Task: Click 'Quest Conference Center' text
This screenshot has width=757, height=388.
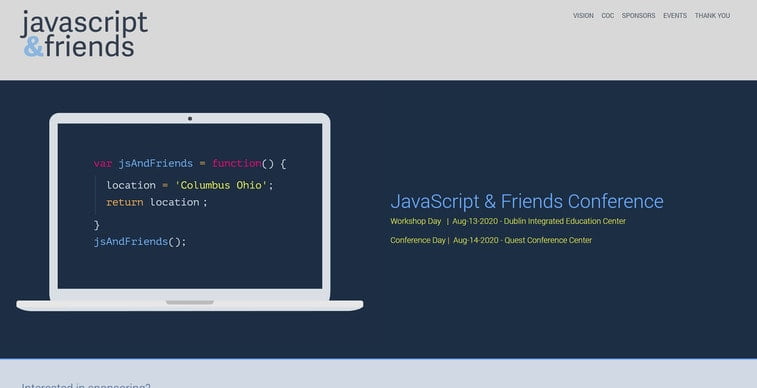Action: (548, 240)
